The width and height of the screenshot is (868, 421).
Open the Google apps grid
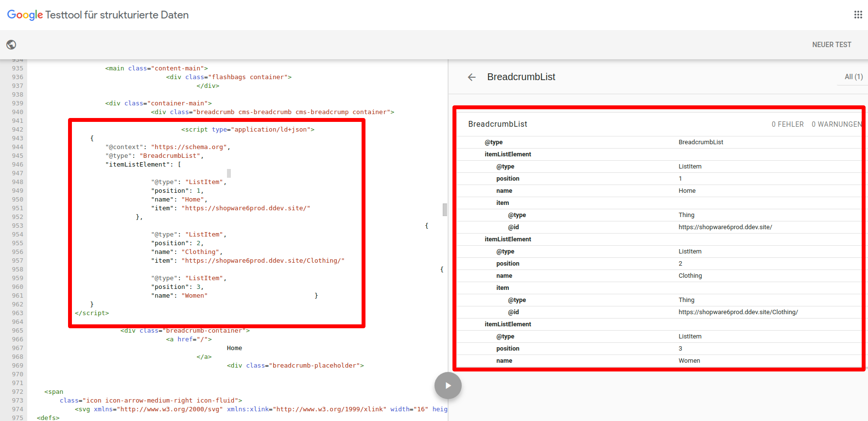[858, 15]
